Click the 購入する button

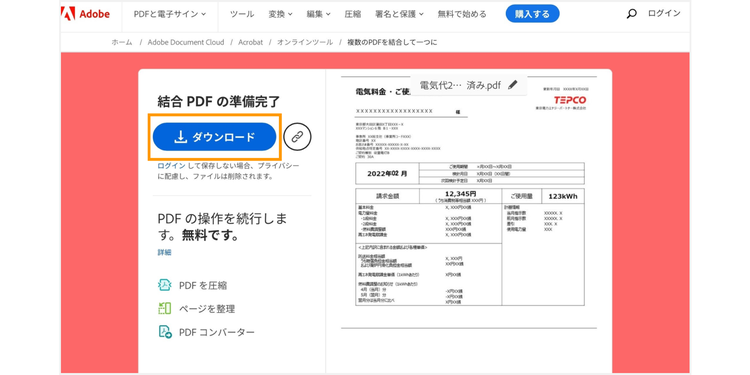532,14
